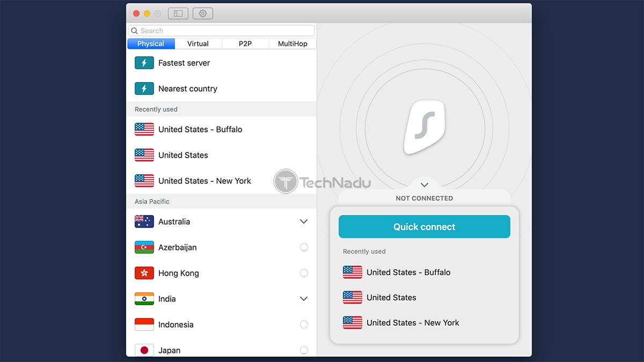Click the NOT CONNECTED status label

pos(425,198)
